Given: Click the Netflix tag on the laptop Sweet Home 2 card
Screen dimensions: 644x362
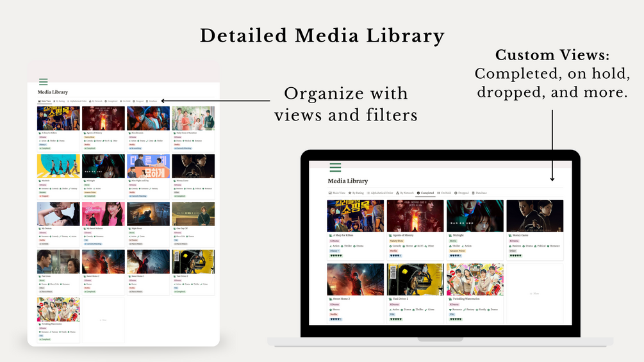Looking at the screenshot, I should pos(334,315).
